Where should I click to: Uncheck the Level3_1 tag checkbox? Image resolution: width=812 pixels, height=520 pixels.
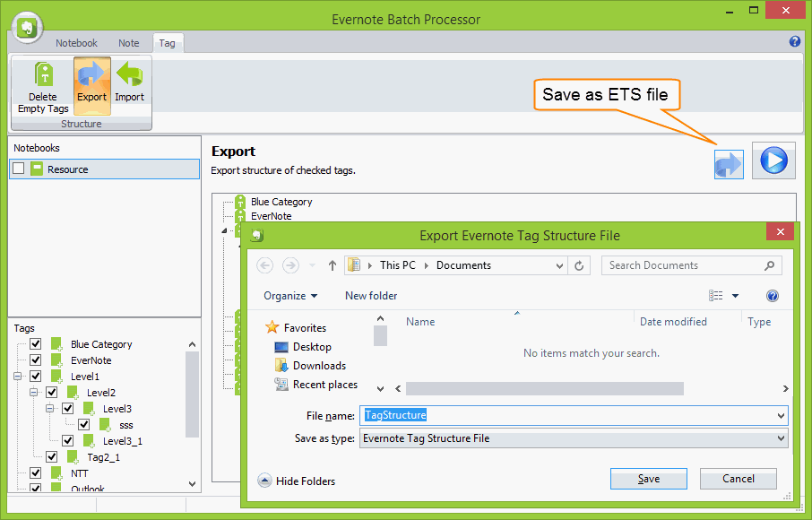[x=67, y=440]
